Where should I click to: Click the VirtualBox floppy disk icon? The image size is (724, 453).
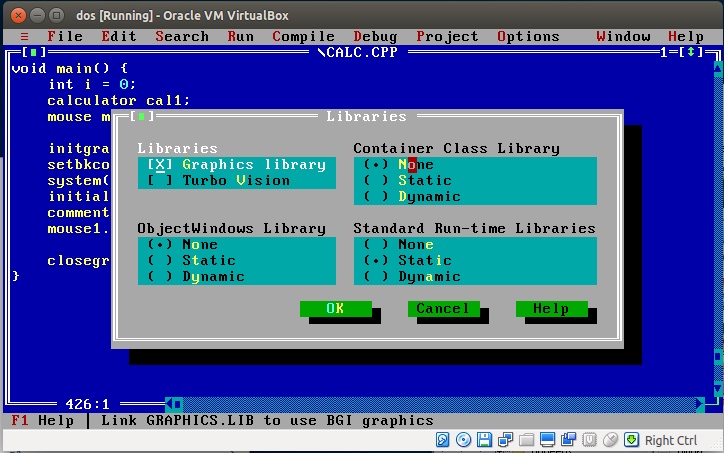(484, 439)
